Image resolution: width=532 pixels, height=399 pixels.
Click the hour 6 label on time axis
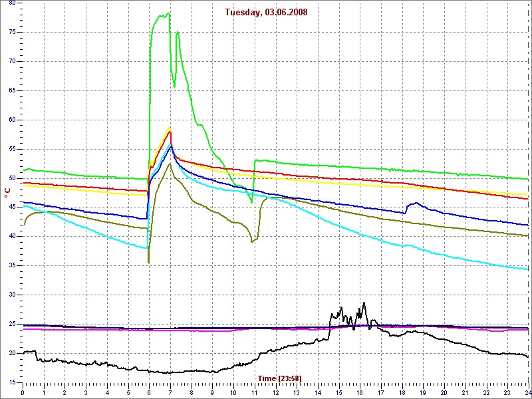[x=149, y=393]
